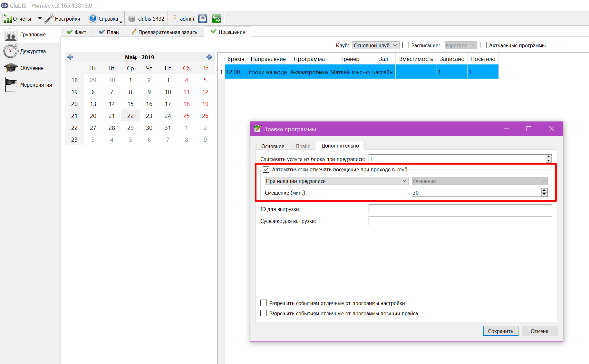Decrease services write-off count

pos(549,161)
